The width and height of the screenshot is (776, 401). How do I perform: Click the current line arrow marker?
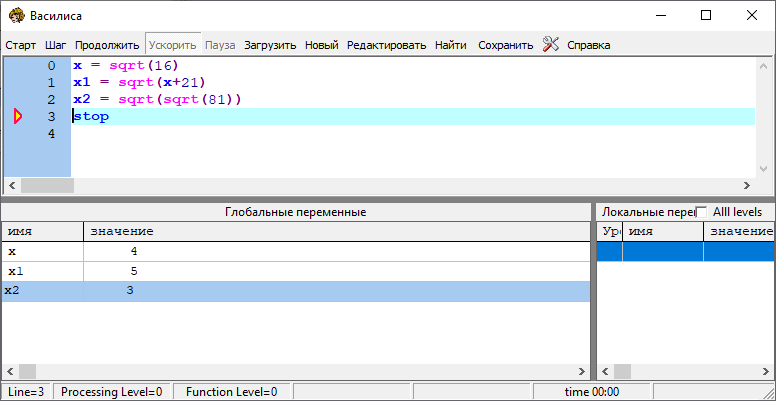pos(17,117)
